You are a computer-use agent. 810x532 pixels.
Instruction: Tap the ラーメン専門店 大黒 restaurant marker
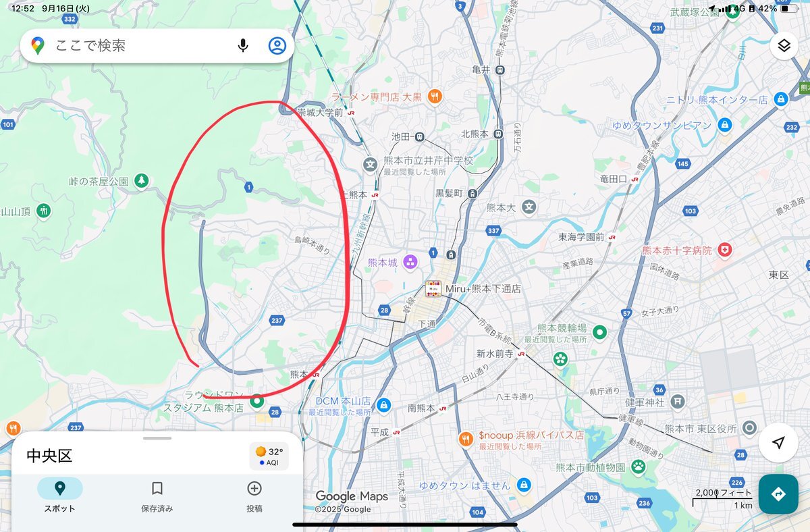click(435, 97)
